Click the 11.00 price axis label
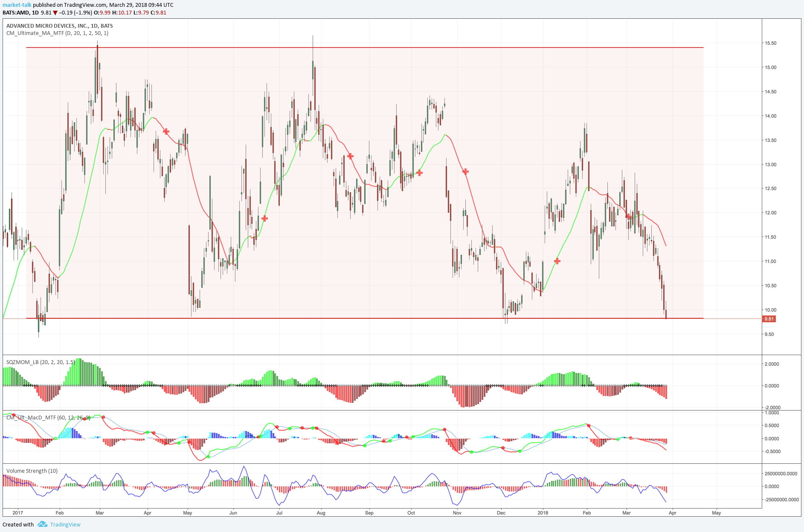The height and width of the screenshot is (532, 804). coord(770,261)
